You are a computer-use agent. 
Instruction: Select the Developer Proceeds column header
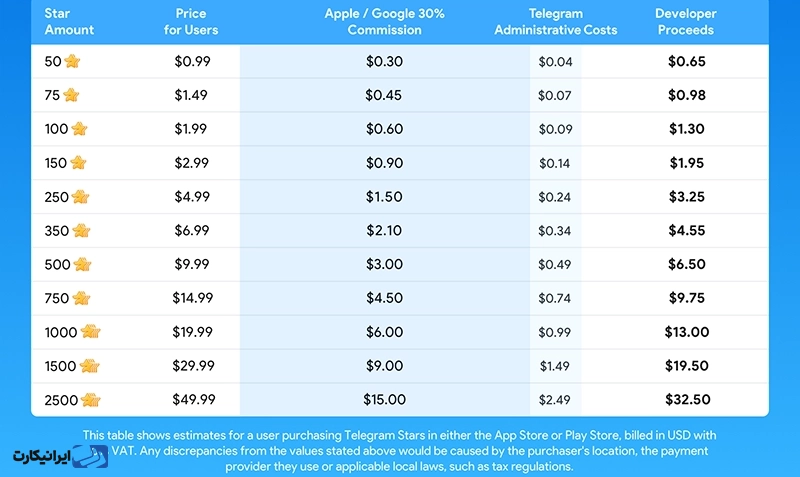(x=685, y=22)
